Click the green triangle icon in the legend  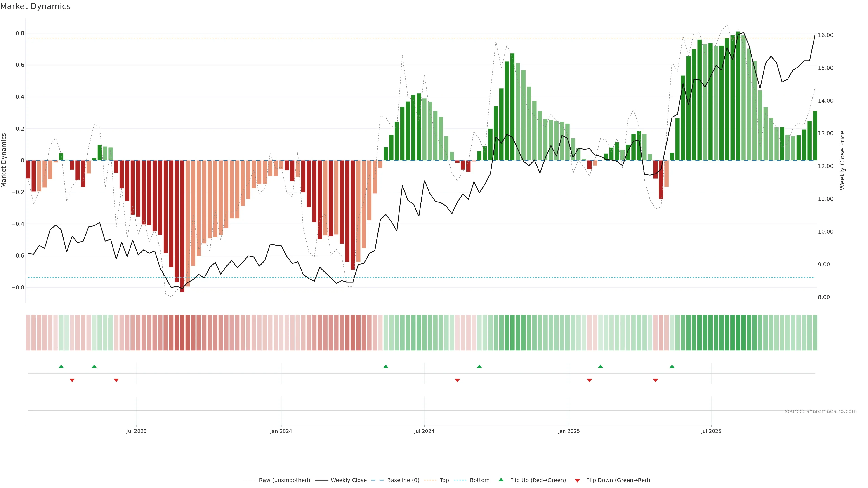[501, 480]
